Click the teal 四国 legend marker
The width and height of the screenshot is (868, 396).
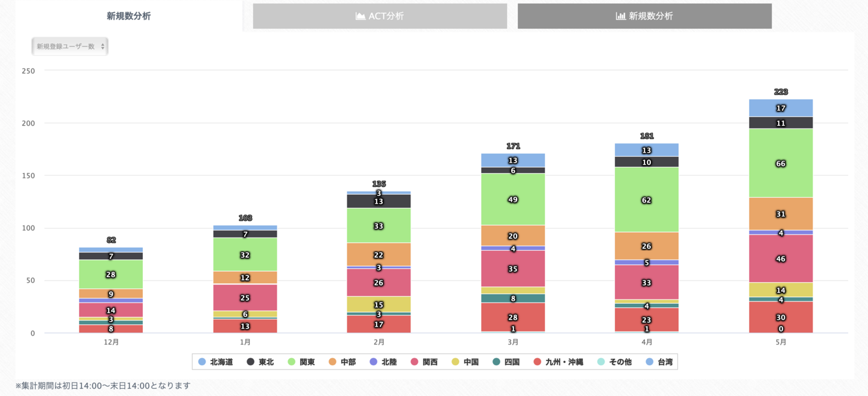[496, 362]
